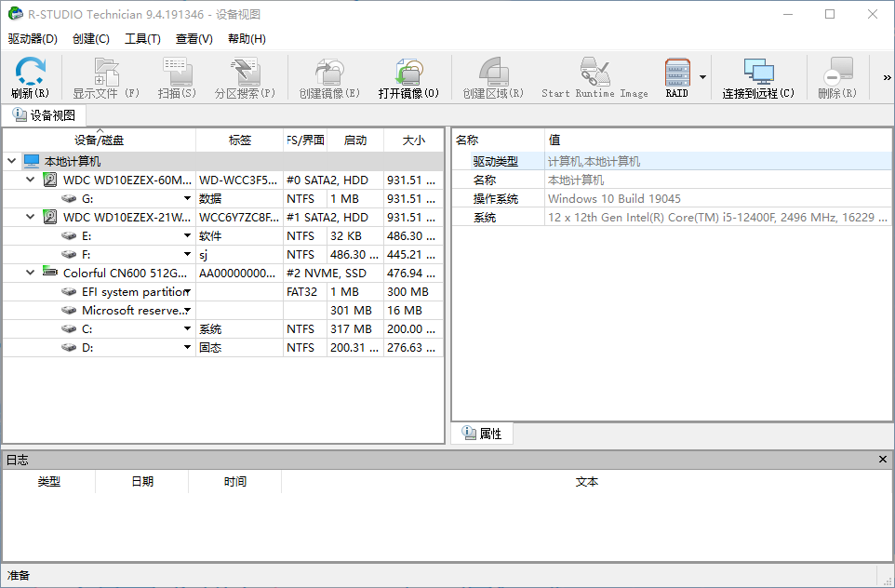Open the dropdown arrow next to C:
The height and width of the screenshot is (588, 895).
[x=184, y=328]
